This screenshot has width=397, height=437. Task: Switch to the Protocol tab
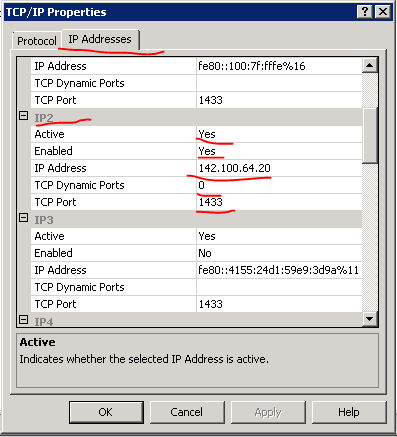click(x=37, y=41)
